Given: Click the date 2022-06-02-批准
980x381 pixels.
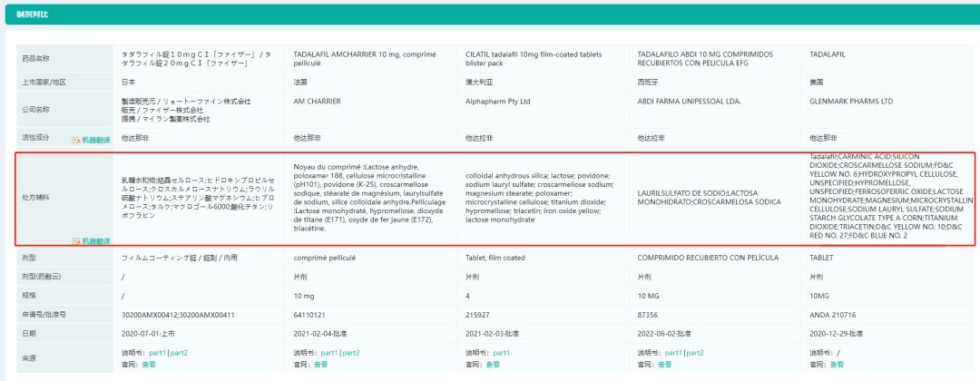Looking at the screenshot, I should point(664,334).
